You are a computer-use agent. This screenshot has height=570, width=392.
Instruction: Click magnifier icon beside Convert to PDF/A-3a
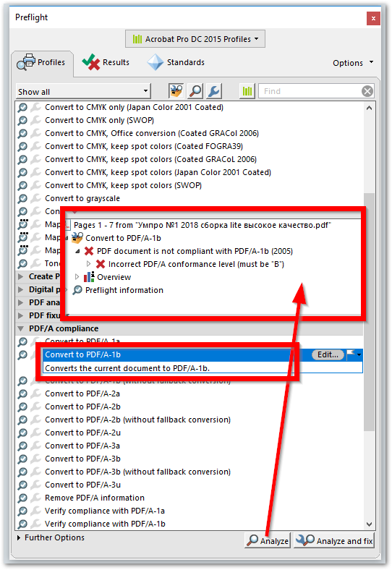click(22, 446)
